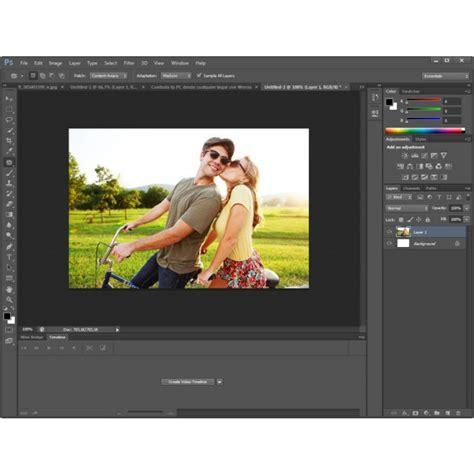This screenshot has width=474, height=474.
Task: Toggle lock position icon
Action: [419, 220]
